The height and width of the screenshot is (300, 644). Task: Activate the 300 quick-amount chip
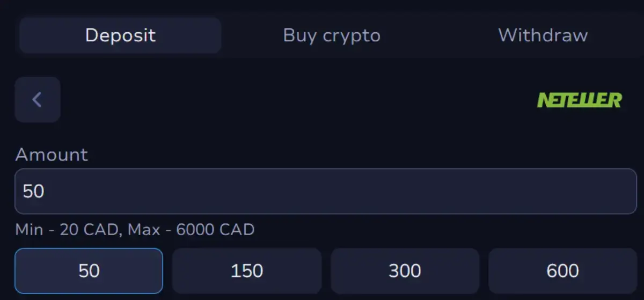[x=405, y=270]
